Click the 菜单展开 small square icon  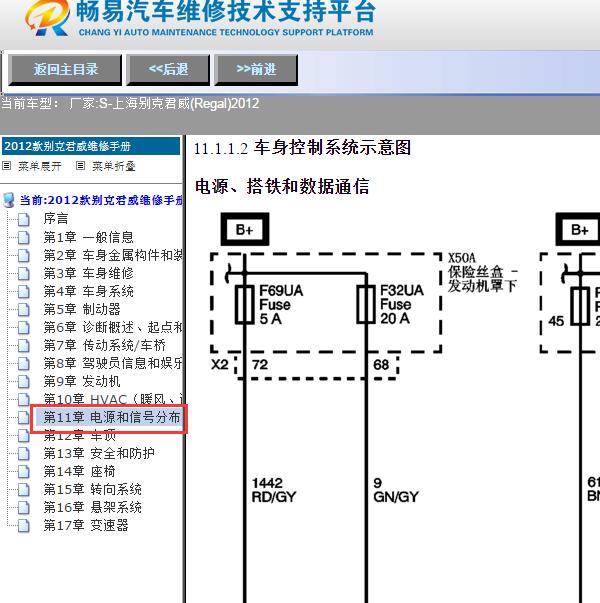point(7,166)
